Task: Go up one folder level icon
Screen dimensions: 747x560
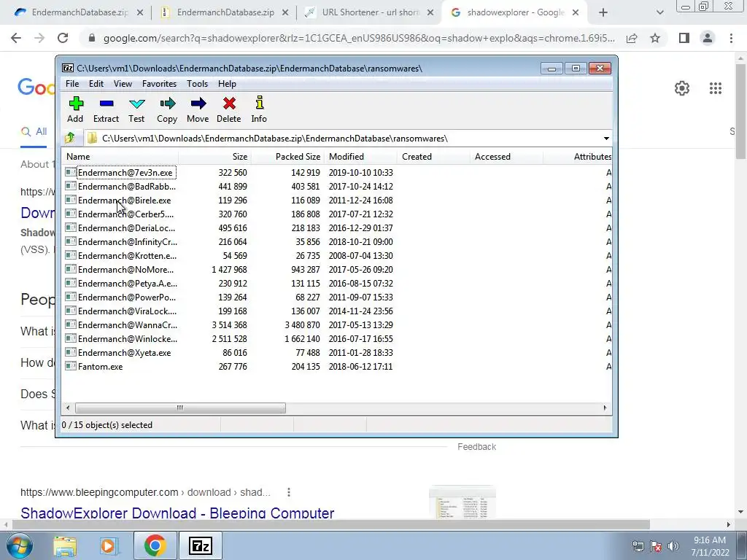Action: [x=70, y=138]
